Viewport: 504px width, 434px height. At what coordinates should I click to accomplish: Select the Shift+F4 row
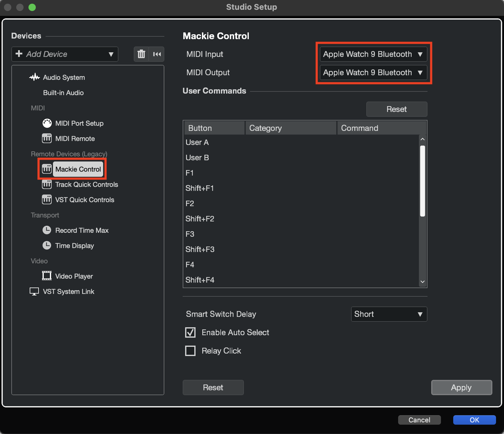tap(301, 280)
